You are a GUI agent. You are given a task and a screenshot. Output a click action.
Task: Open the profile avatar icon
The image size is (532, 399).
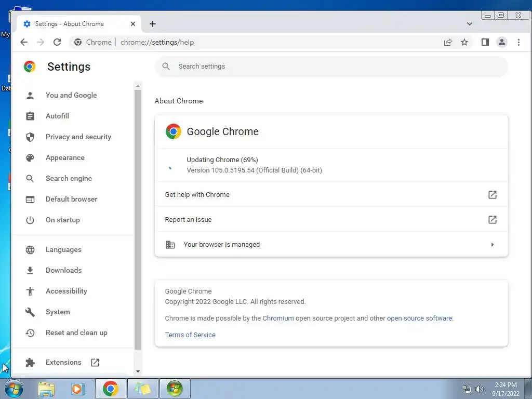(x=502, y=42)
